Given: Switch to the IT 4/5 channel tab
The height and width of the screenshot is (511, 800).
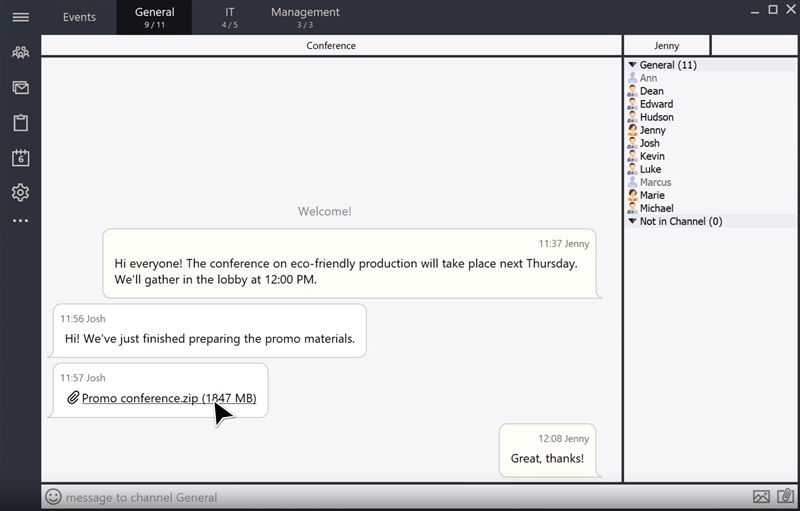Looking at the screenshot, I should pyautogui.click(x=230, y=17).
